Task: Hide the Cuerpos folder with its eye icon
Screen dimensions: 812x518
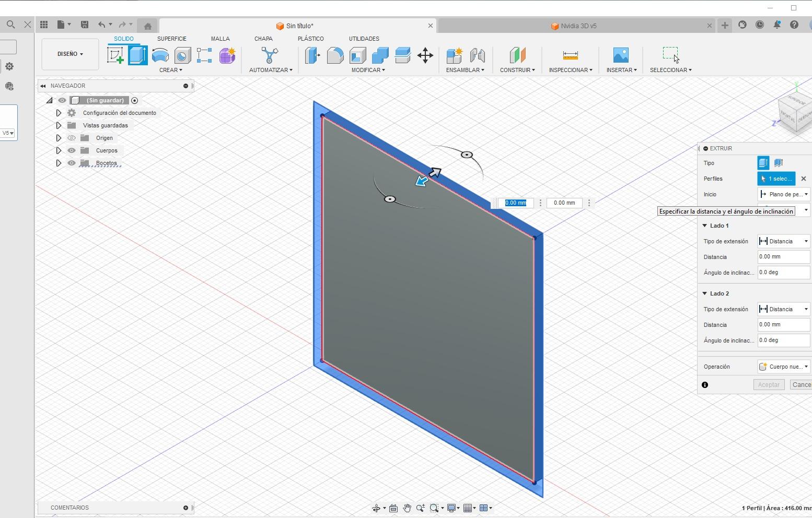Action: (72, 150)
